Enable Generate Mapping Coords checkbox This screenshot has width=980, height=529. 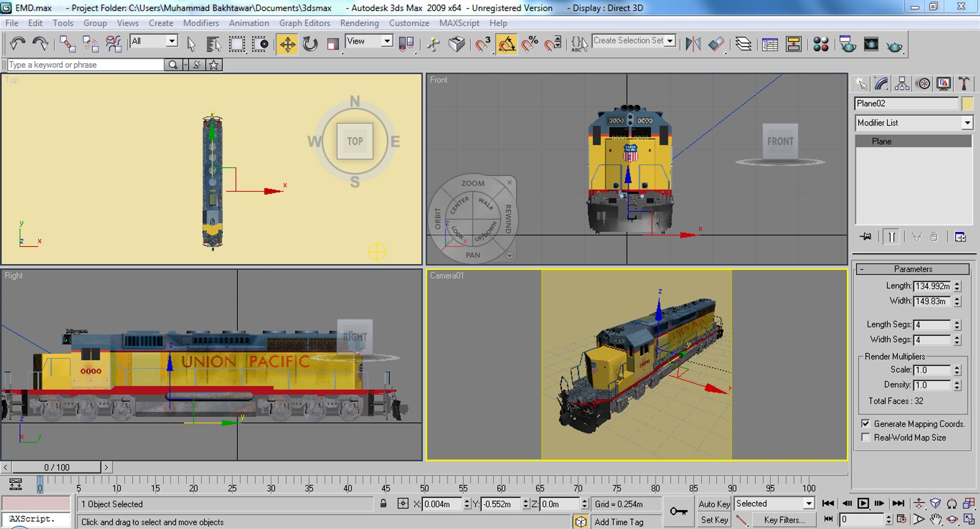click(866, 423)
